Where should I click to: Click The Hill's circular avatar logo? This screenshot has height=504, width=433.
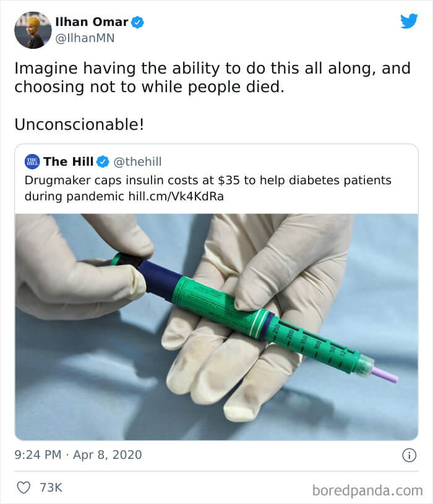click(31, 161)
